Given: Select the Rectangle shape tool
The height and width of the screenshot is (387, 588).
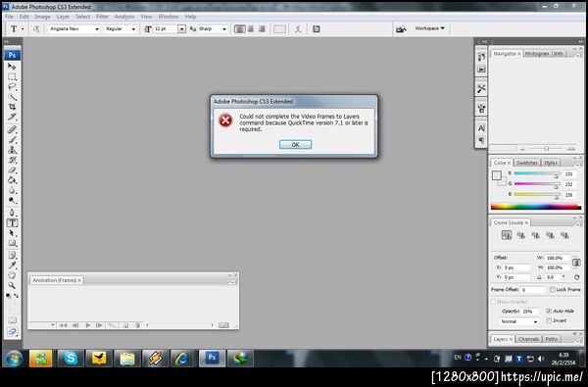Looking at the screenshot, I should click(x=12, y=243).
